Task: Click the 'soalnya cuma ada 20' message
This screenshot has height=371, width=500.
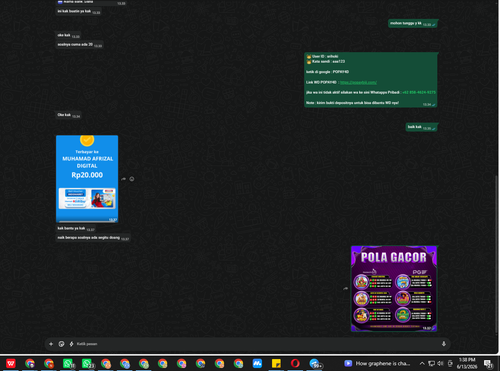Action: (x=79, y=45)
